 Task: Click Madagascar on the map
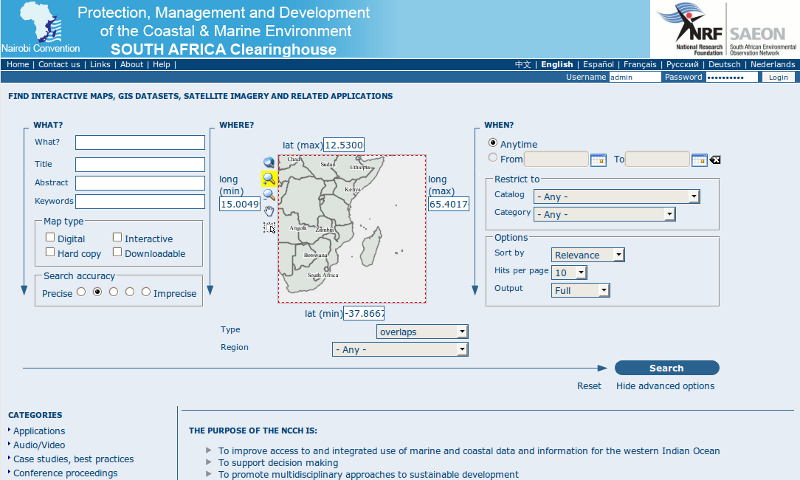click(x=371, y=248)
